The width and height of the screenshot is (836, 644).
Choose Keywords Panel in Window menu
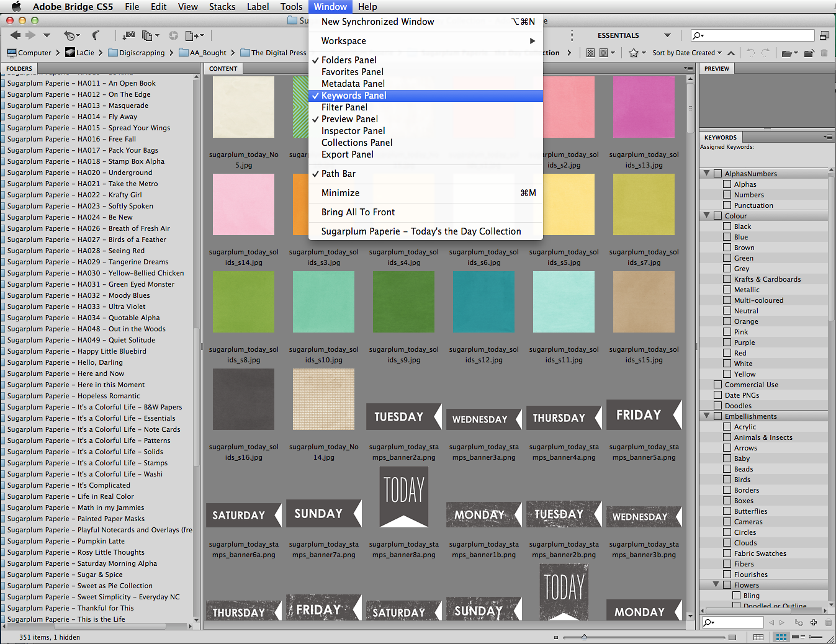coord(426,96)
